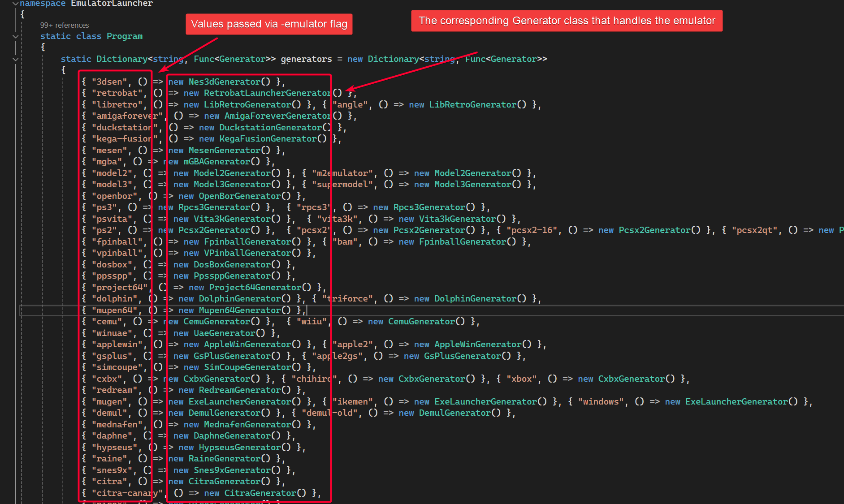Image resolution: width=844 pixels, height=504 pixels.
Task: Click the "amigaforever" string key
Action: [128, 116]
